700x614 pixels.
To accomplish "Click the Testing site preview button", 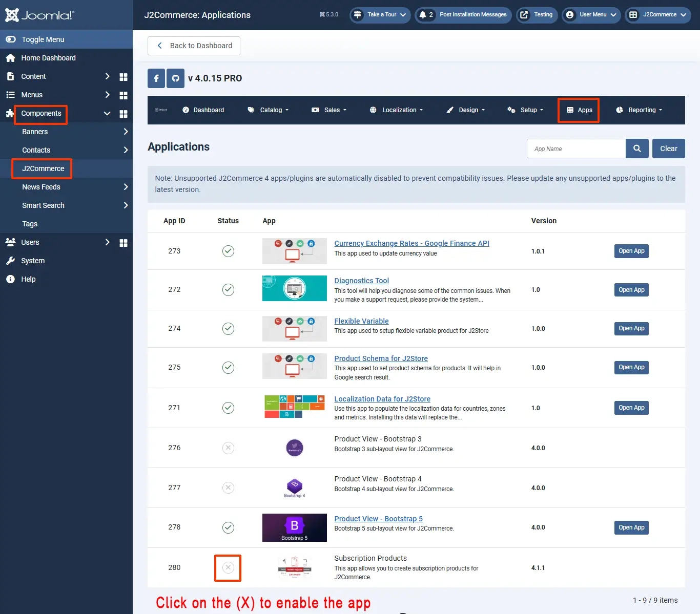I will coord(537,15).
